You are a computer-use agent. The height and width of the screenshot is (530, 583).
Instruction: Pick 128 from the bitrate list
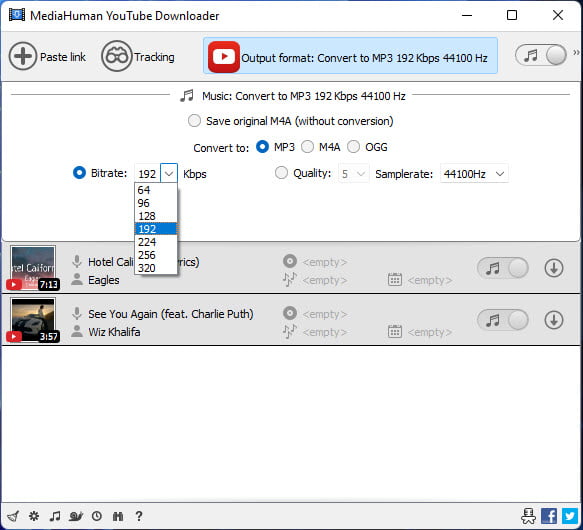click(155, 216)
